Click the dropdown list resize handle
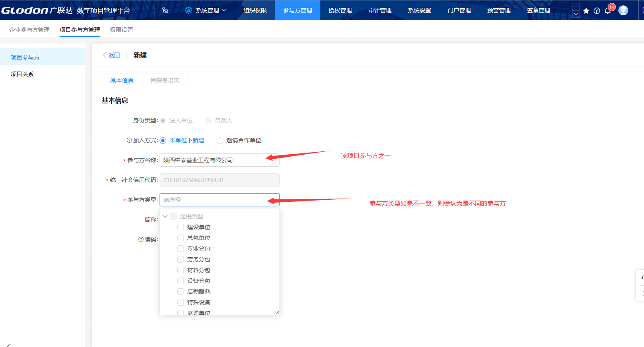Image resolution: width=644 pixels, height=347 pixels. (277, 312)
